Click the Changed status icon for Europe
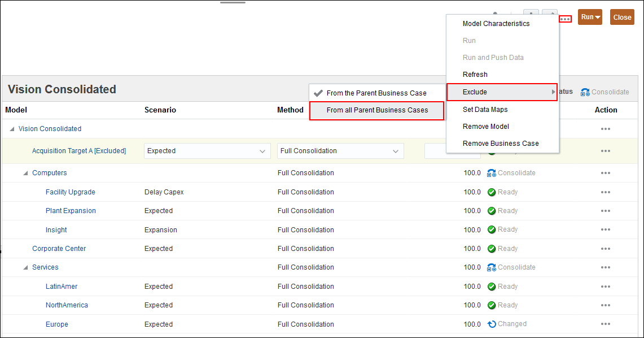The image size is (644, 338). click(x=492, y=324)
